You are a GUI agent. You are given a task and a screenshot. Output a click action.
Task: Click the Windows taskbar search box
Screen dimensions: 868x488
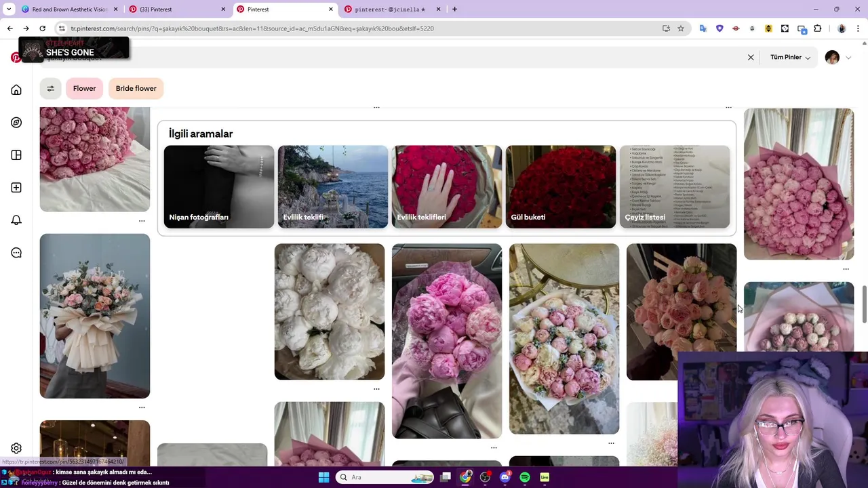385,477
